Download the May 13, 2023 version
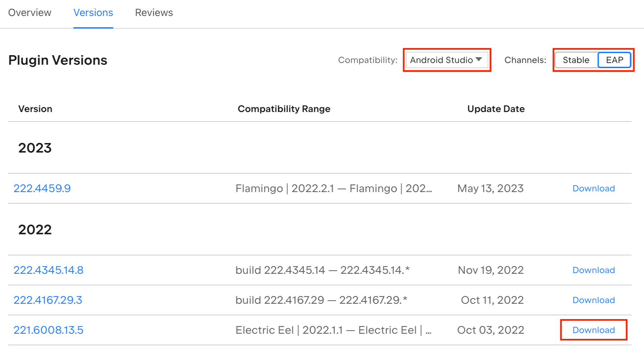 click(x=594, y=188)
